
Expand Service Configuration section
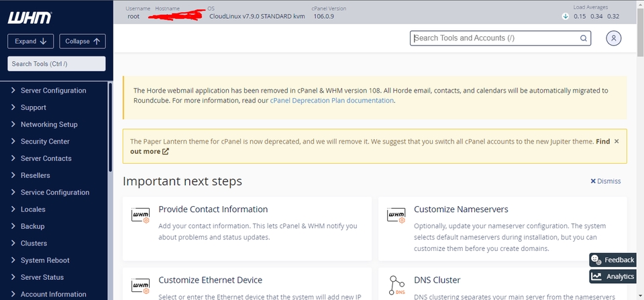54,193
